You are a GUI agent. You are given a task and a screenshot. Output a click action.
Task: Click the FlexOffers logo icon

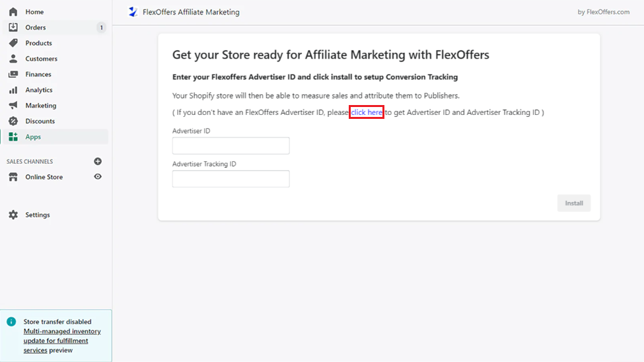coord(133,12)
